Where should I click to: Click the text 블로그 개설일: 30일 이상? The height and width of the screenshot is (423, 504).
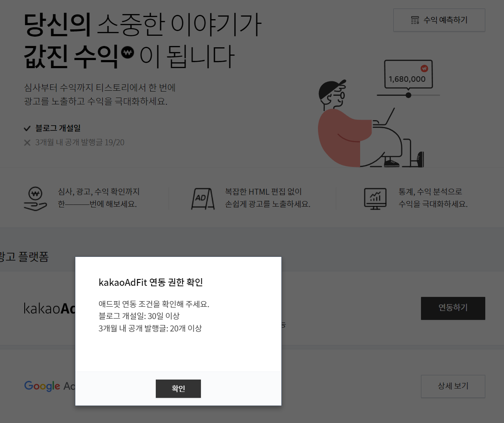pos(139,316)
